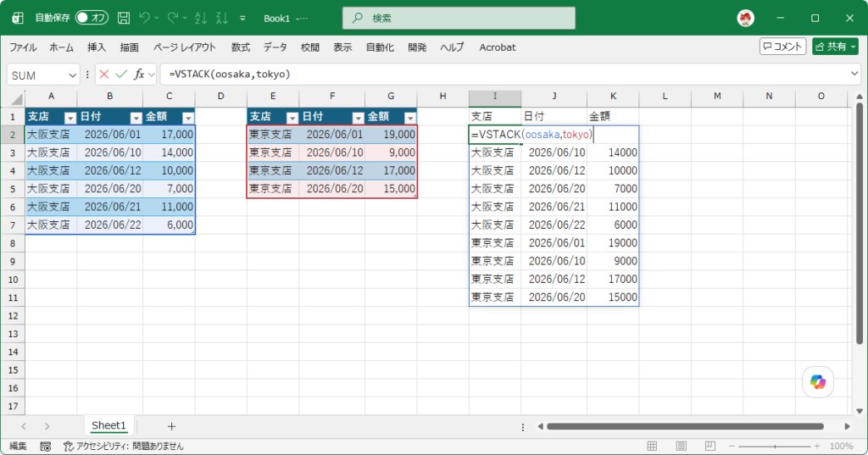Open Insert Function with the fx icon

[x=139, y=75]
